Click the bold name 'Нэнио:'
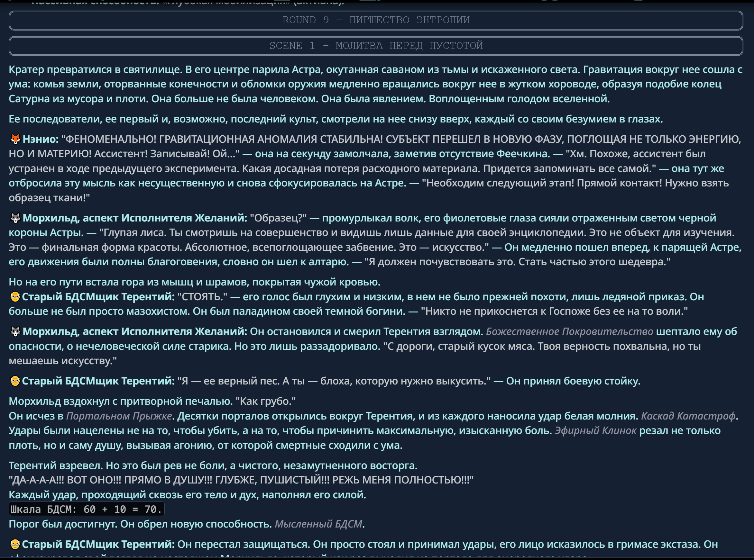This screenshot has height=560, width=754. 41,139
